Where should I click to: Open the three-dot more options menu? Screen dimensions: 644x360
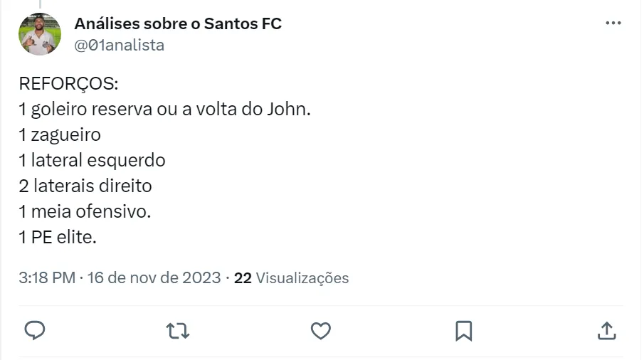tap(613, 23)
